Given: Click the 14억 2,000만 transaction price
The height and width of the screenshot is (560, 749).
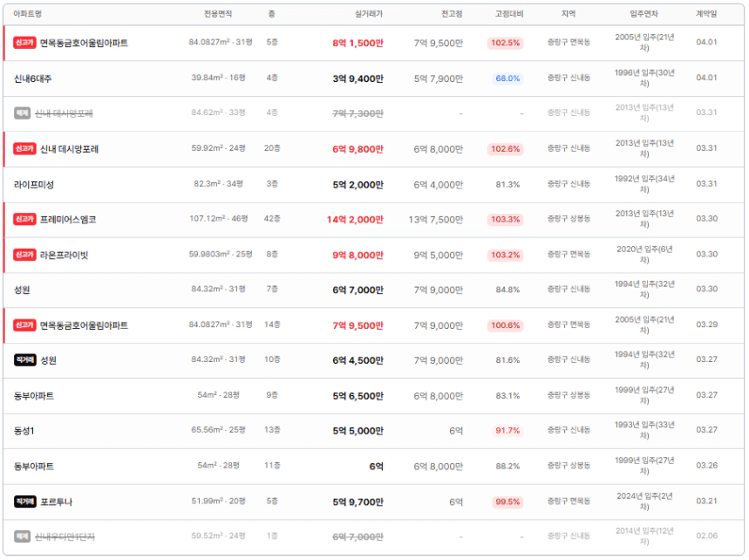Looking at the screenshot, I should click(355, 220).
